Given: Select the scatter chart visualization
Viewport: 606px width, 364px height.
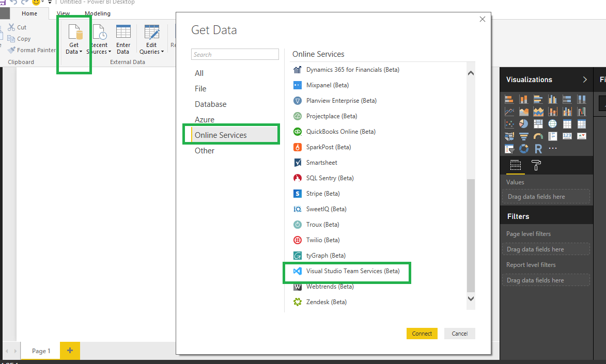Looking at the screenshot, I should [x=509, y=123].
